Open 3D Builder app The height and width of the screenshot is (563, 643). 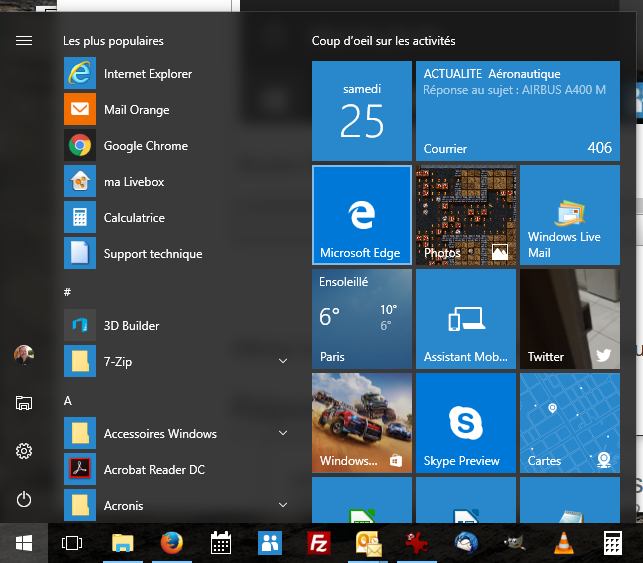pyautogui.click(x=131, y=326)
